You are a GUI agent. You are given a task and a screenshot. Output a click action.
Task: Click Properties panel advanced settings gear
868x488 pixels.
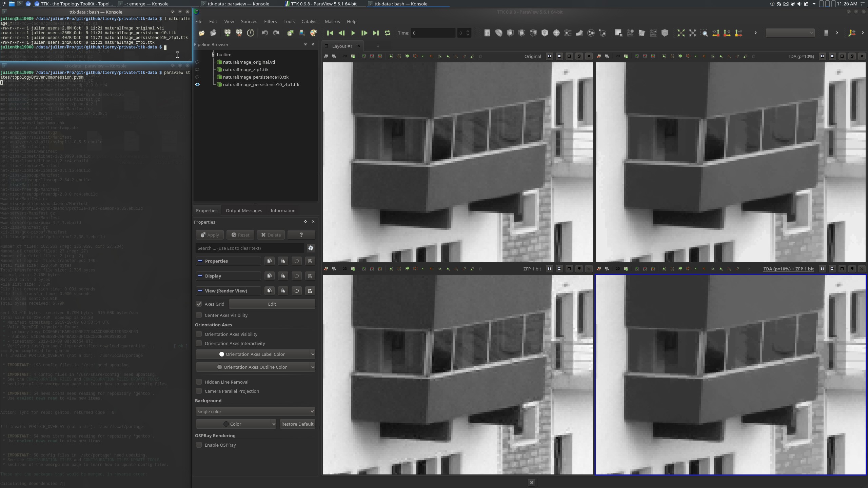311,248
